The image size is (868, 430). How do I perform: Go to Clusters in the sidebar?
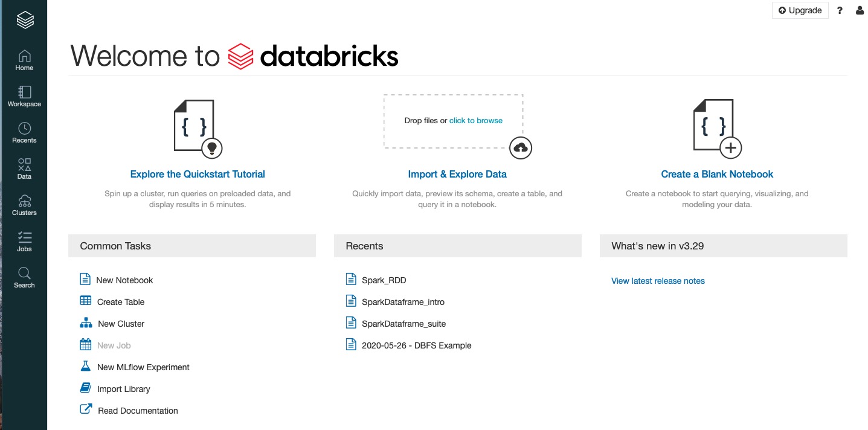pyautogui.click(x=24, y=205)
